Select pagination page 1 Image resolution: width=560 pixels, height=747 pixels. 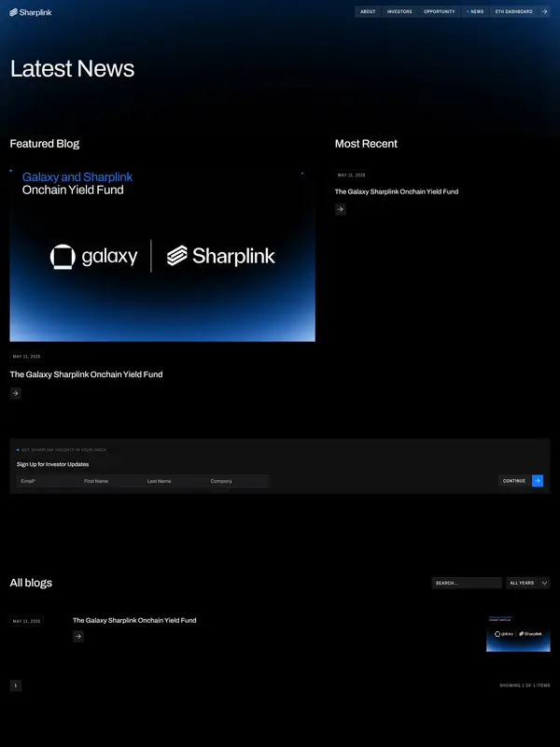tap(16, 685)
